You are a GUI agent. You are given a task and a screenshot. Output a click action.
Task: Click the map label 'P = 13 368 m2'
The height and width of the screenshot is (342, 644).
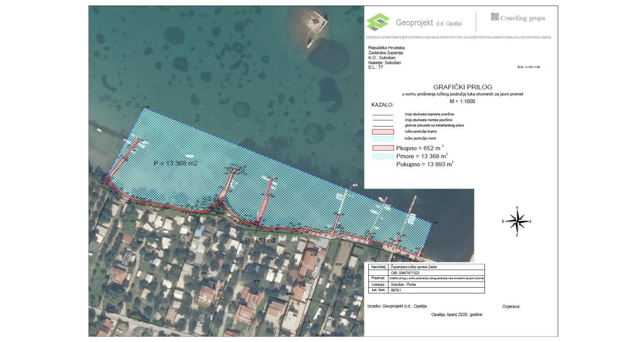175,163
